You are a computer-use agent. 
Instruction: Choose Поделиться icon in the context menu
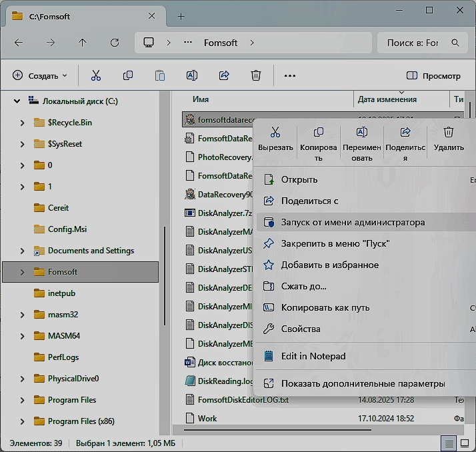pyautogui.click(x=405, y=144)
